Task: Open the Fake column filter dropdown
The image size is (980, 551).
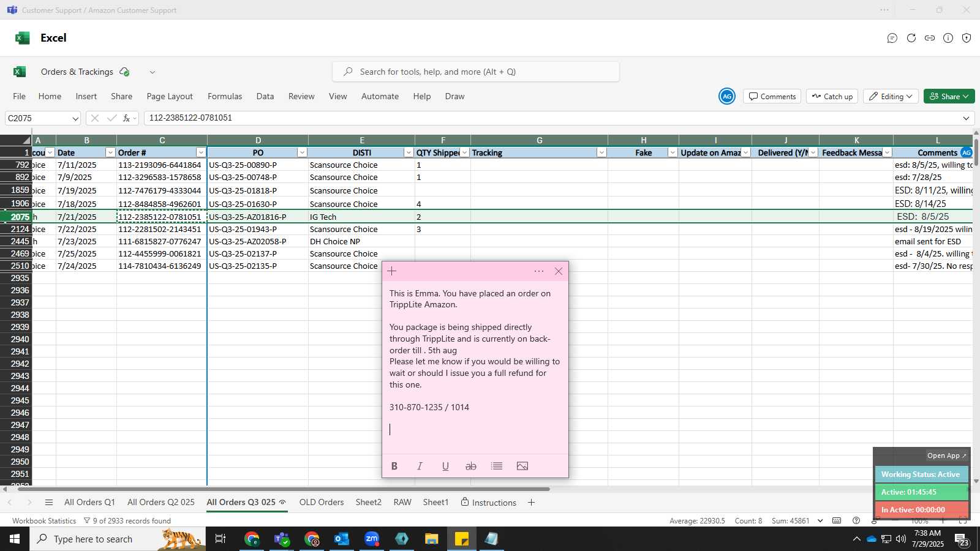Action: 673,152
